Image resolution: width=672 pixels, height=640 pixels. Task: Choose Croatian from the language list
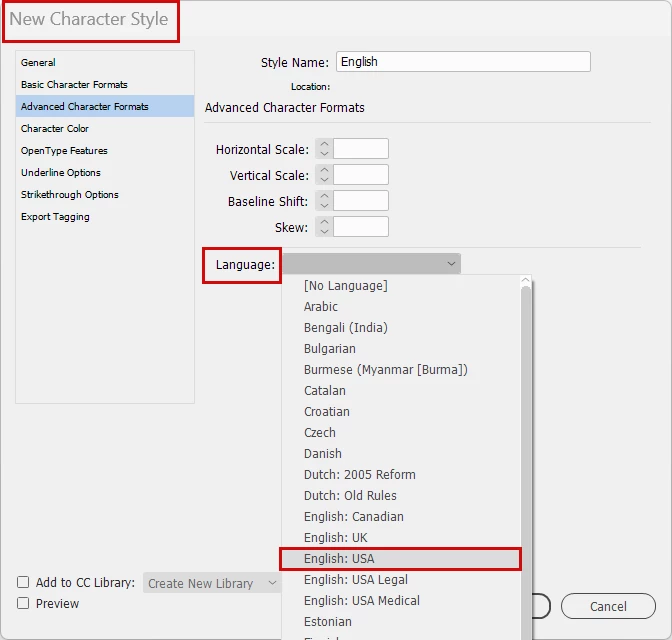click(x=401, y=412)
